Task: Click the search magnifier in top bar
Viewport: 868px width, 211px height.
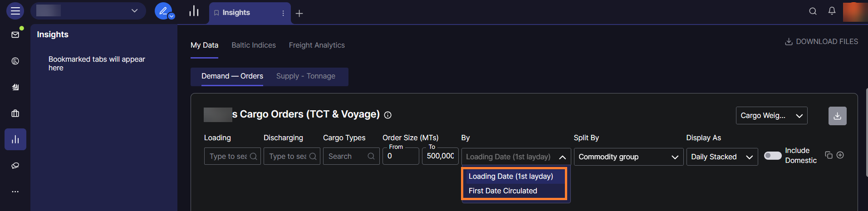Action: point(813,11)
